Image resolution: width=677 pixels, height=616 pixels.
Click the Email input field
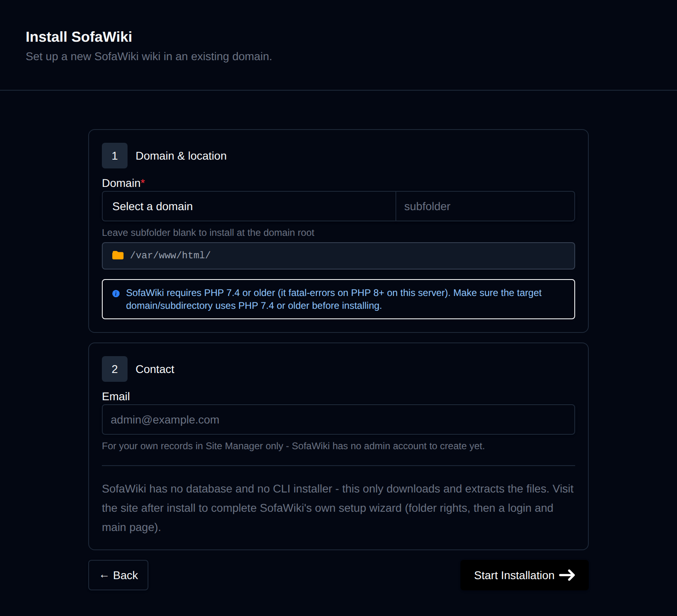click(x=338, y=419)
